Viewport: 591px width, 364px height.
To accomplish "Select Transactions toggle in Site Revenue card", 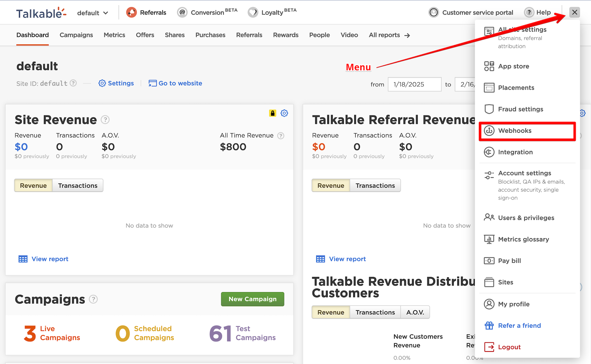I will point(78,185).
